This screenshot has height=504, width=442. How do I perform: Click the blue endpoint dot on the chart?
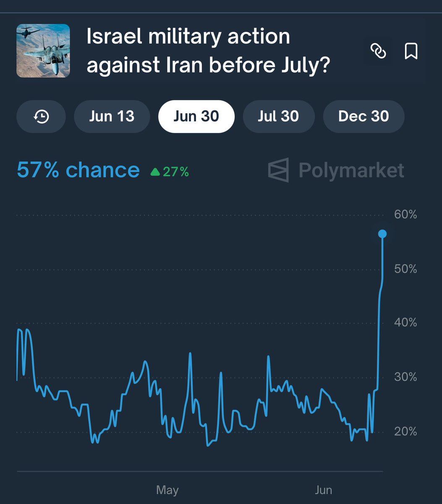click(x=382, y=234)
